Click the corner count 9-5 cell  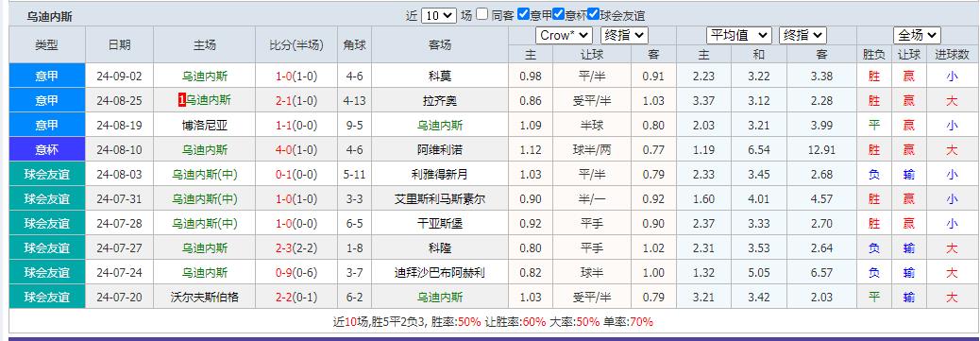pos(354,125)
